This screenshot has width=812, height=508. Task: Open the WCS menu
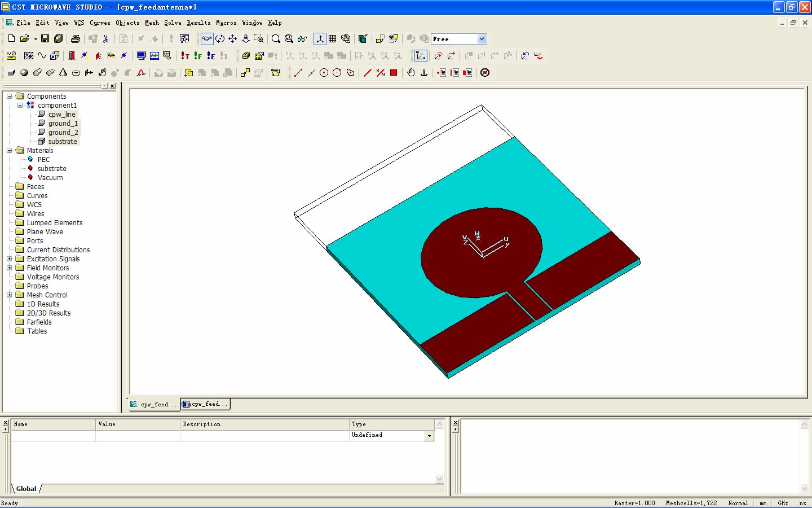click(x=79, y=23)
